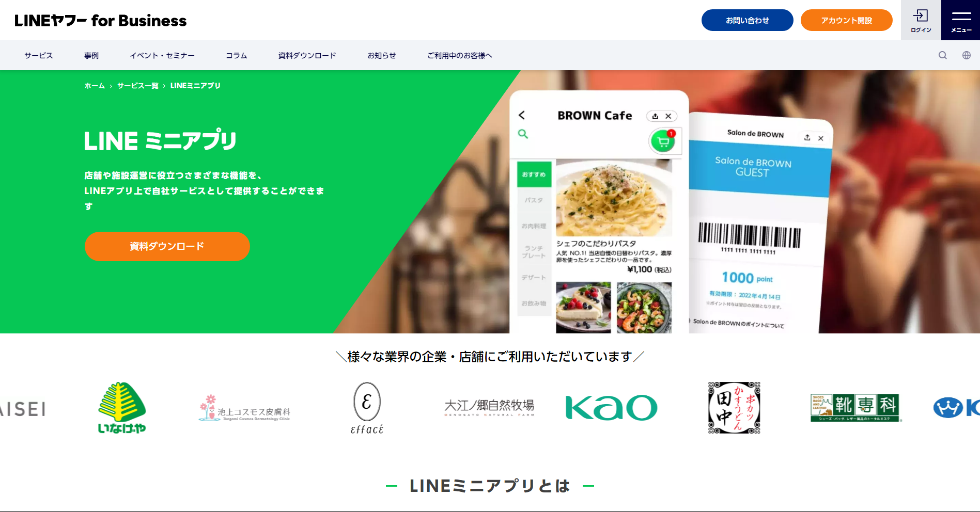
Task: Click the orange 資料ダウンロード hero button
Action: tap(167, 246)
